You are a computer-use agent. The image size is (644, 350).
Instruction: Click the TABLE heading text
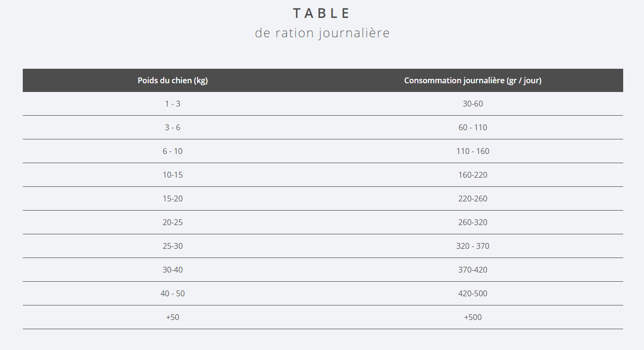[322, 14]
